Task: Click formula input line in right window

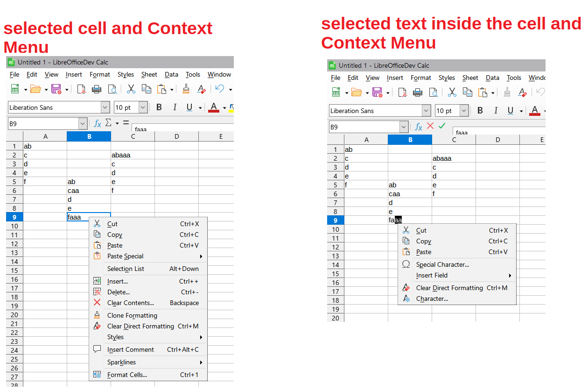Action: 499,130
